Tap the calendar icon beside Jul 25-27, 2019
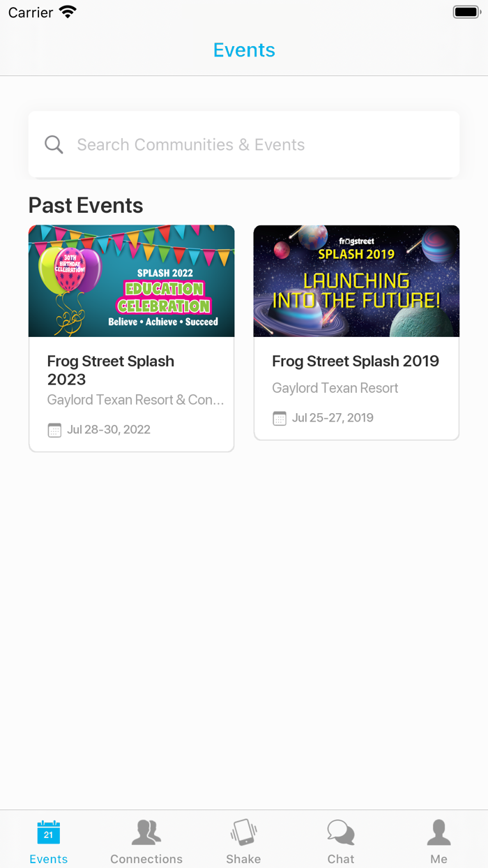This screenshot has height=868, width=488. 279,418
